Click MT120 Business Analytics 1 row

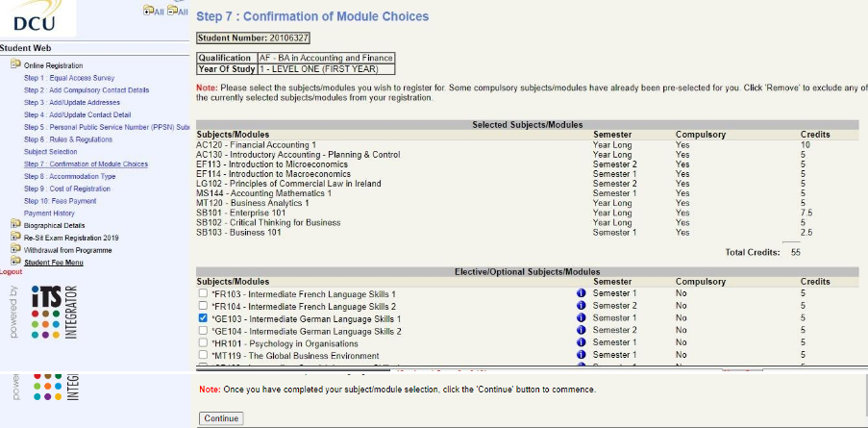click(527, 203)
